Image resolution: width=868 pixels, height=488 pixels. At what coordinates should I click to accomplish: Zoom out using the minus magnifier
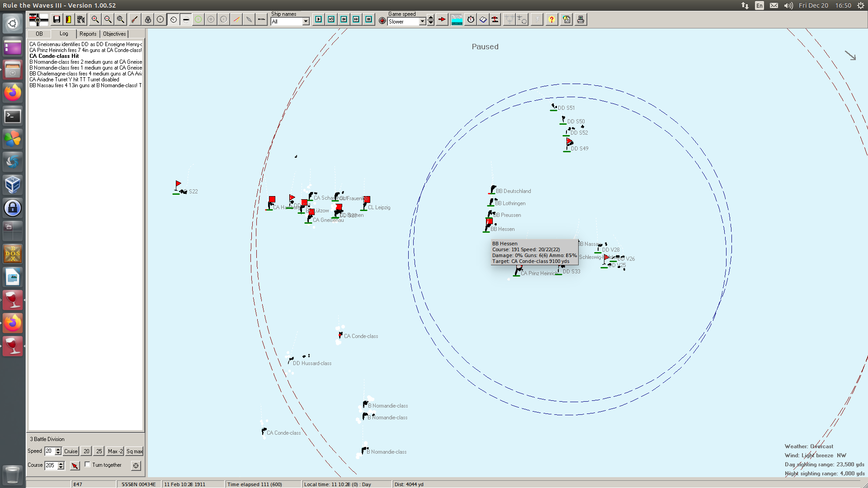(108, 19)
